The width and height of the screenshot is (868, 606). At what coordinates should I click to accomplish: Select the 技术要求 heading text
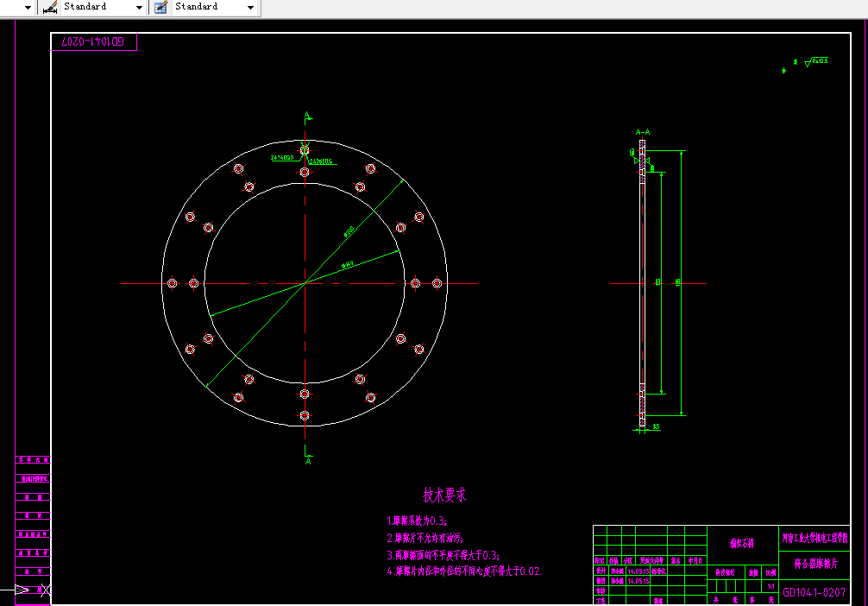(444, 495)
